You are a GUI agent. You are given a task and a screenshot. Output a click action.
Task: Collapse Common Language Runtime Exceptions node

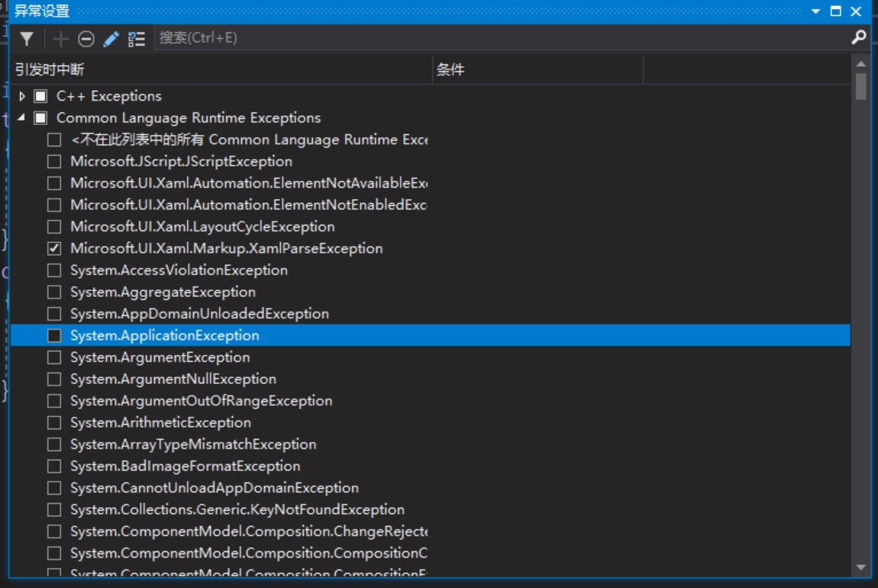pyautogui.click(x=21, y=118)
